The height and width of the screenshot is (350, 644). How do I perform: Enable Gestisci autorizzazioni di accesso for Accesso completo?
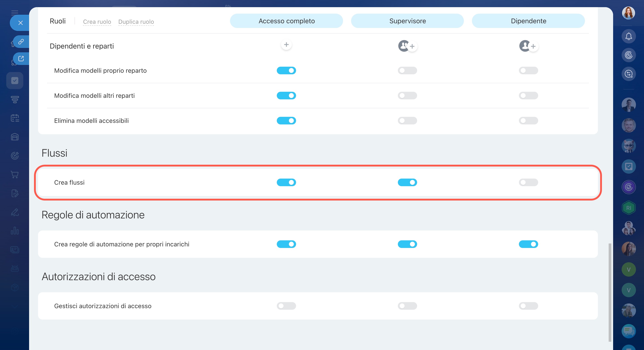coord(286,306)
